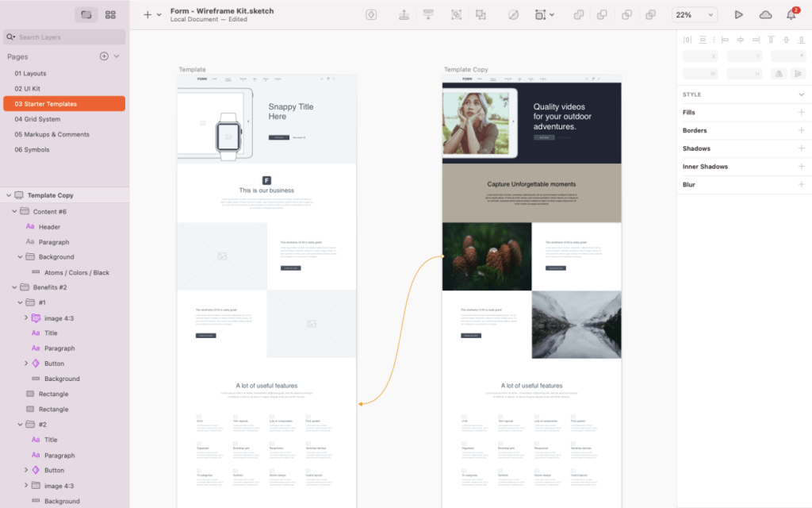Collapse the Background group in the layer list
The height and width of the screenshot is (508, 812).
coord(19,257)
